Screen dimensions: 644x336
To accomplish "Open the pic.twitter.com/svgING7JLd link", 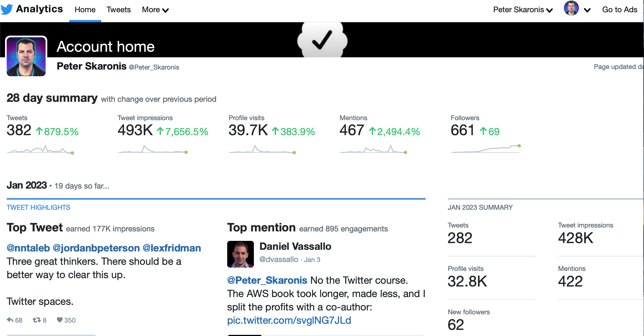I will click(289, 320).
